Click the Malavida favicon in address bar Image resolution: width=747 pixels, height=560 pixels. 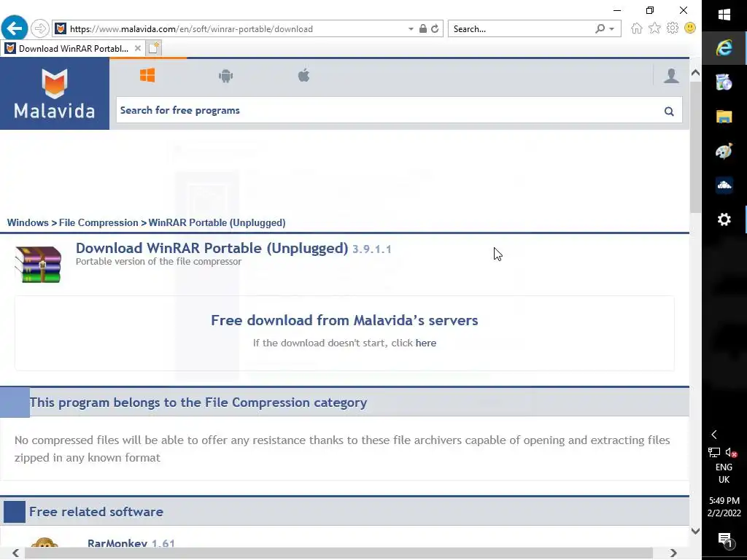point(61,28)
